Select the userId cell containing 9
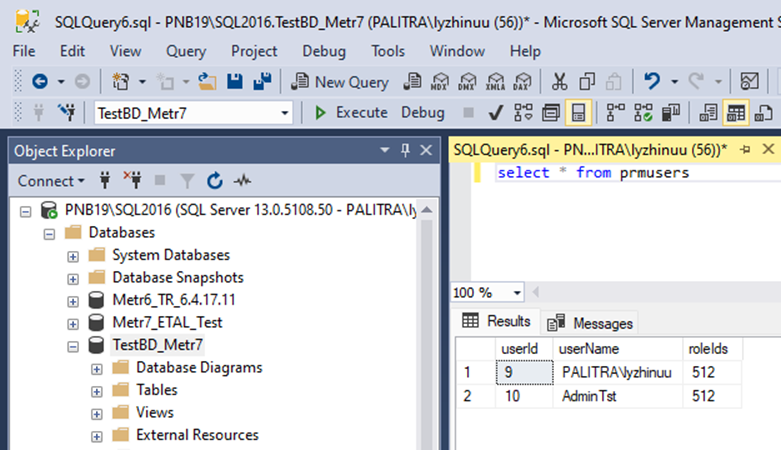Image resolution: width=781 pixels, height=450 pixels. (524, 372)
